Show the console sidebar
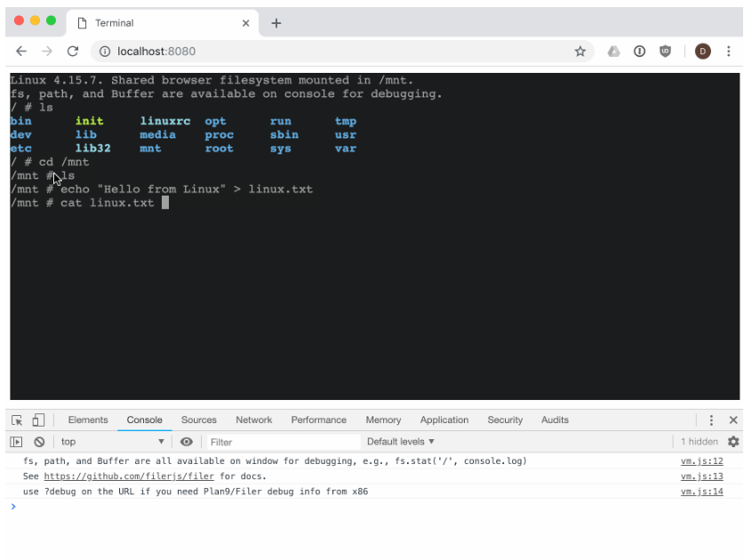The width and height of the screenshot is (752, 560). [16, 442]
